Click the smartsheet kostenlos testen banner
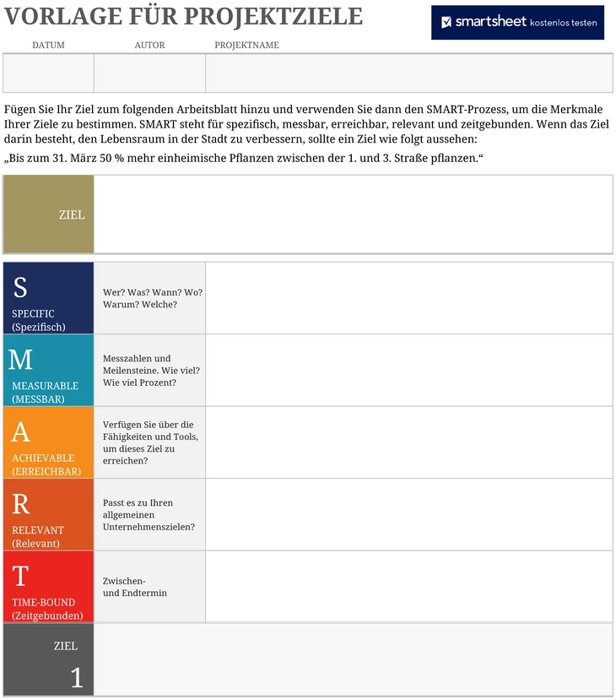The height and width of the screenshot is (700, 616). click(517, 22)
